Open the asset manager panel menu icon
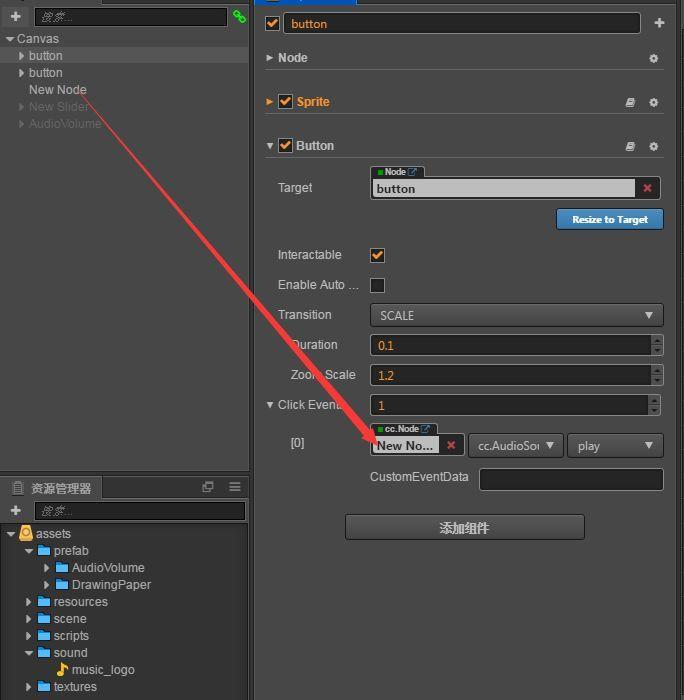Viewport: 684px width, 700px height. tap(235, 487)
